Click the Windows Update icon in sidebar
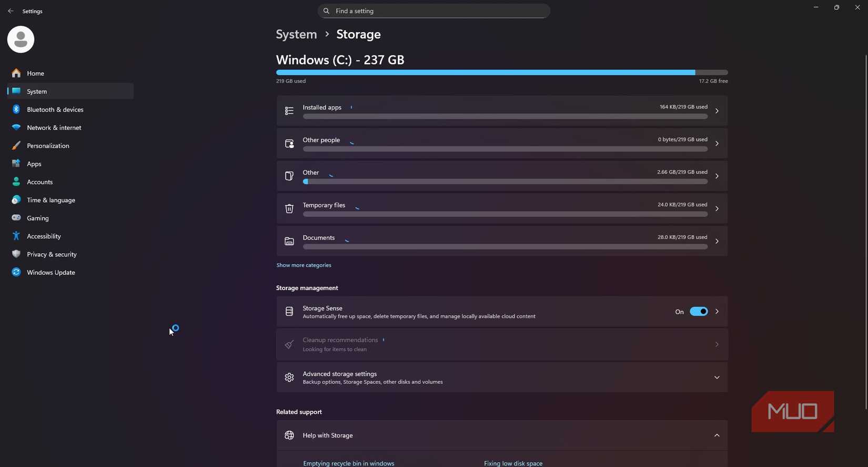Viewport: 868px width, 467px height. click(16, 272)
